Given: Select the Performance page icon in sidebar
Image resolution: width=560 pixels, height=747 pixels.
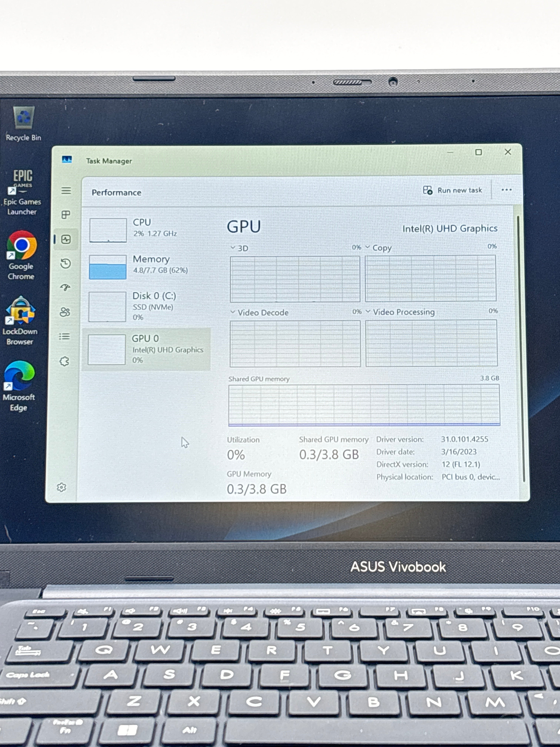Looking at the screenshot, I should pyautogui.click(x=66, y=239).
